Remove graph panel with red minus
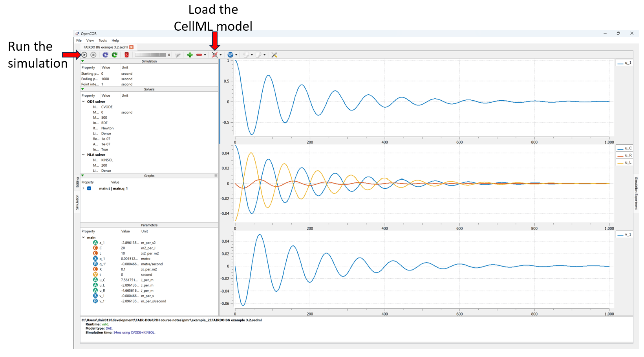 (199, 55)
